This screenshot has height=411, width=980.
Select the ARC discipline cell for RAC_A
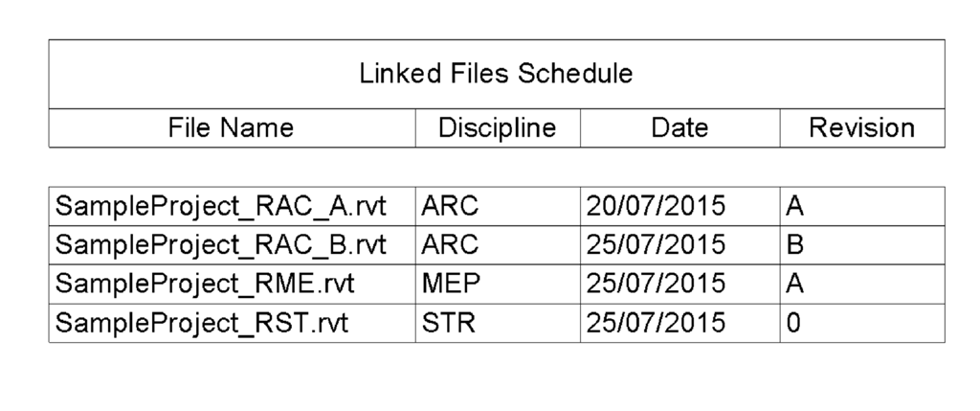(x=497, y=206)
